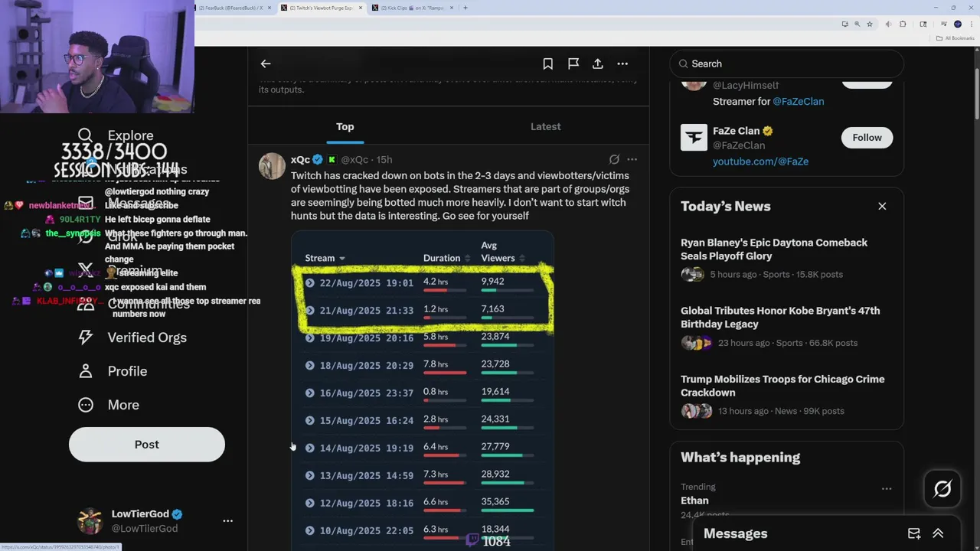Open the All Bookmarks folder
This screenshot has width=980, height=551.
955,37
